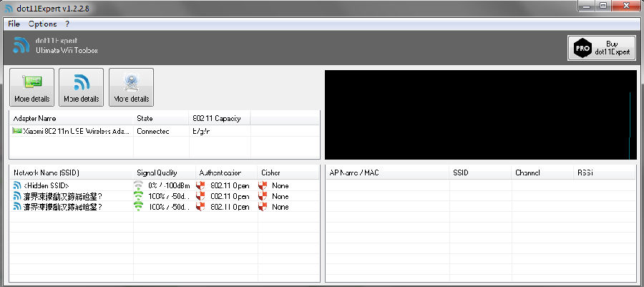Click the AP Name / MAC column header
The image size is (644, 287).
tap(354, 172)
